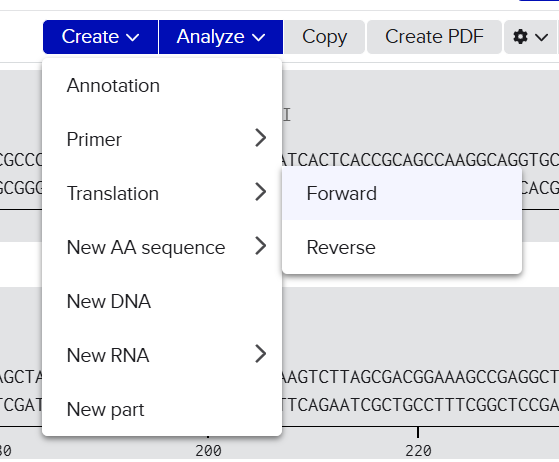Viewport: 559px width, 462px height.
Task: Click the Create PDF button
Action: point(434,37)
